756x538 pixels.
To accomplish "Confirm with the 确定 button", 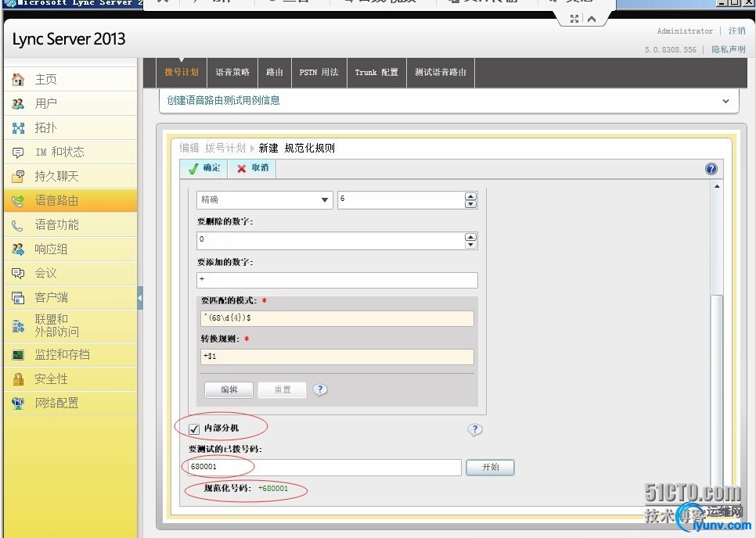I will point(204,168).
